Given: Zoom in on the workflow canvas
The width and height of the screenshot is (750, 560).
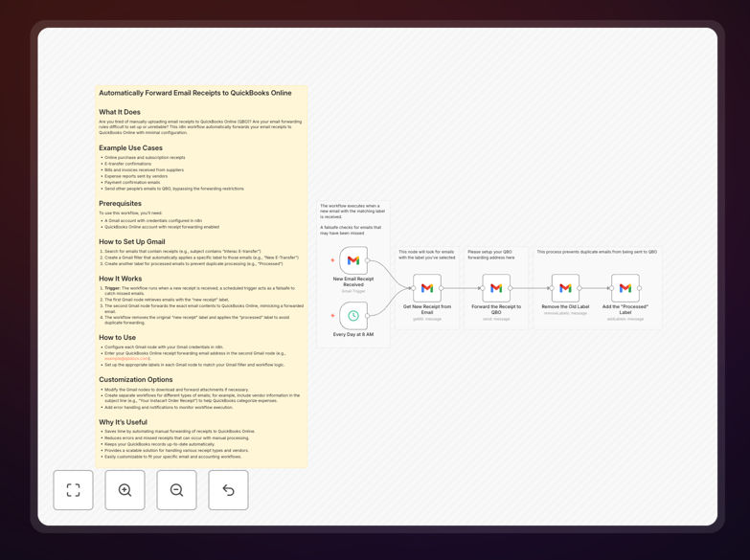Looking at the screenshot, I should [125, 490].
